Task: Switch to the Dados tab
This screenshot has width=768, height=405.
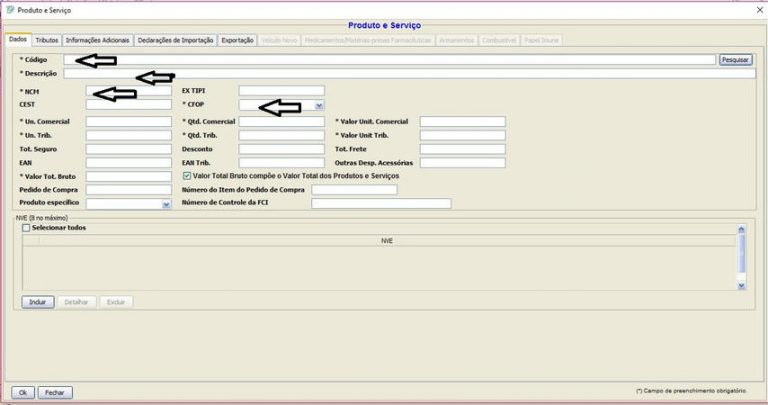Action: point(18,39)
